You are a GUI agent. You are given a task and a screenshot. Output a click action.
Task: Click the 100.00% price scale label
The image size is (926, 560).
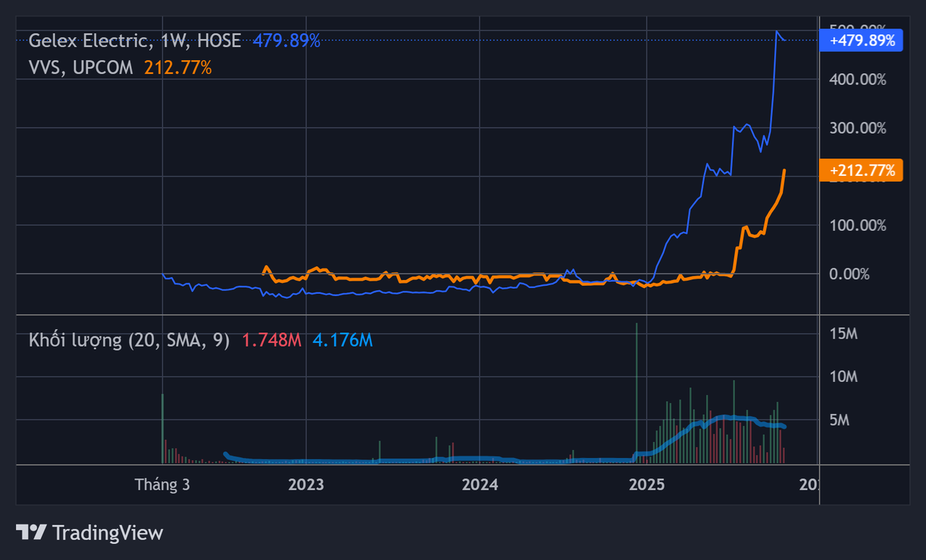pos(857,226)
